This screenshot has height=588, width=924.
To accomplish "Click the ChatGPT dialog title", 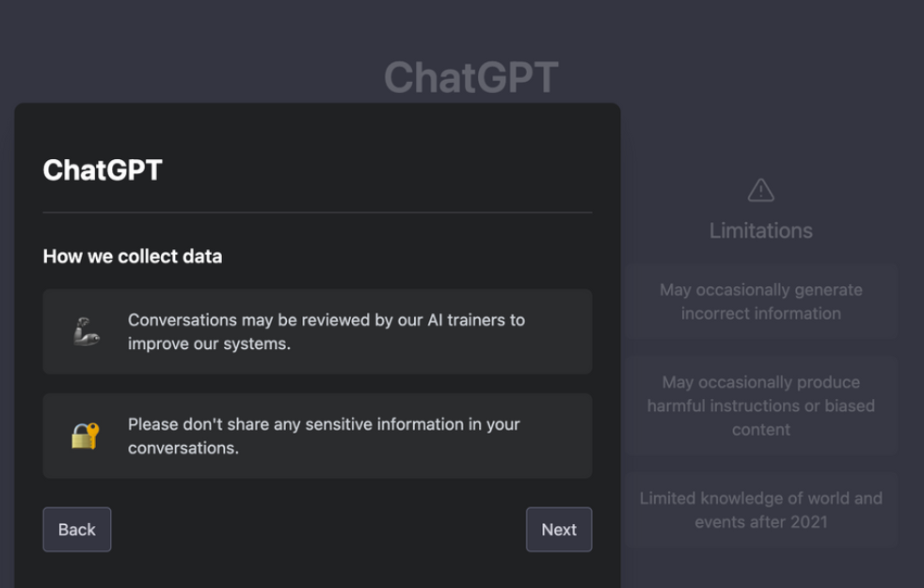I will 103,170.
